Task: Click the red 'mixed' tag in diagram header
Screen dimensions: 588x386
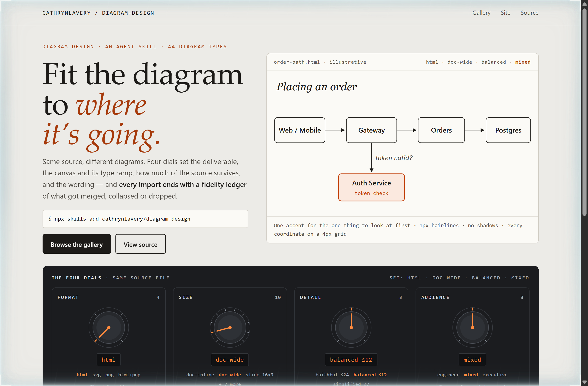Action: tap(523, 62)
